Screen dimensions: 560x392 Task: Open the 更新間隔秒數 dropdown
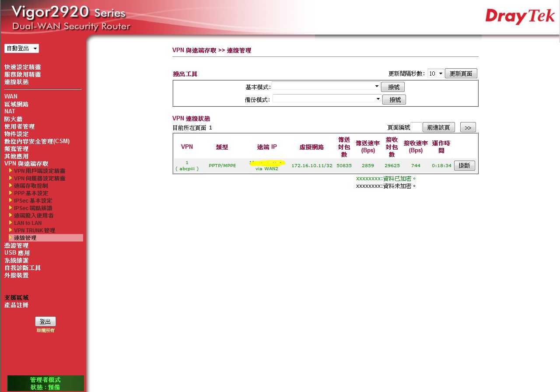pyautogui.click(x=435, y=73)
